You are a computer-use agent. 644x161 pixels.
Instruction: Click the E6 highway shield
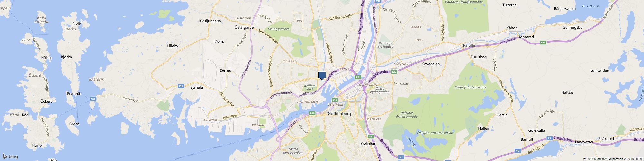point(357,77)
